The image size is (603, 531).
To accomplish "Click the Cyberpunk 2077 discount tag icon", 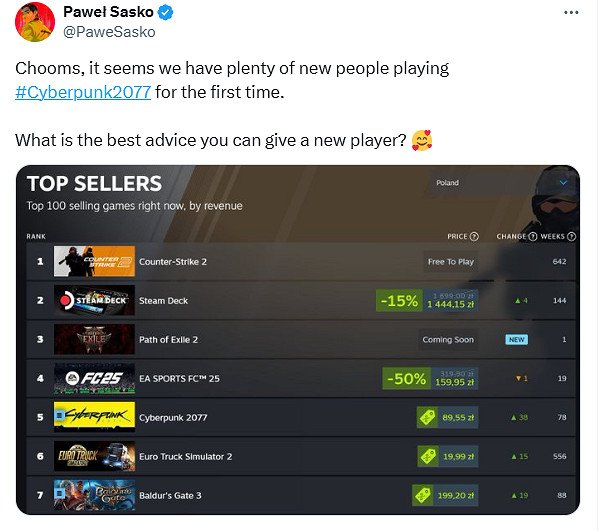I will [425, 417].
